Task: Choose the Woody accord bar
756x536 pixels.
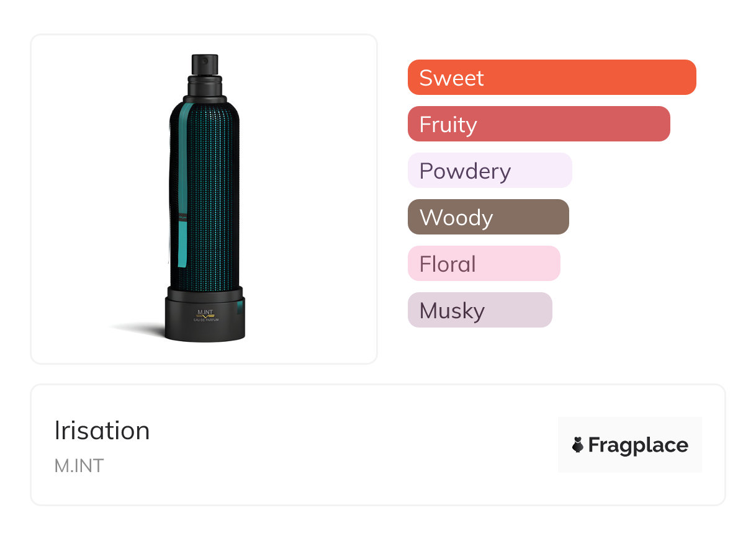Action: pyautogui.click(x=488, y=217)
